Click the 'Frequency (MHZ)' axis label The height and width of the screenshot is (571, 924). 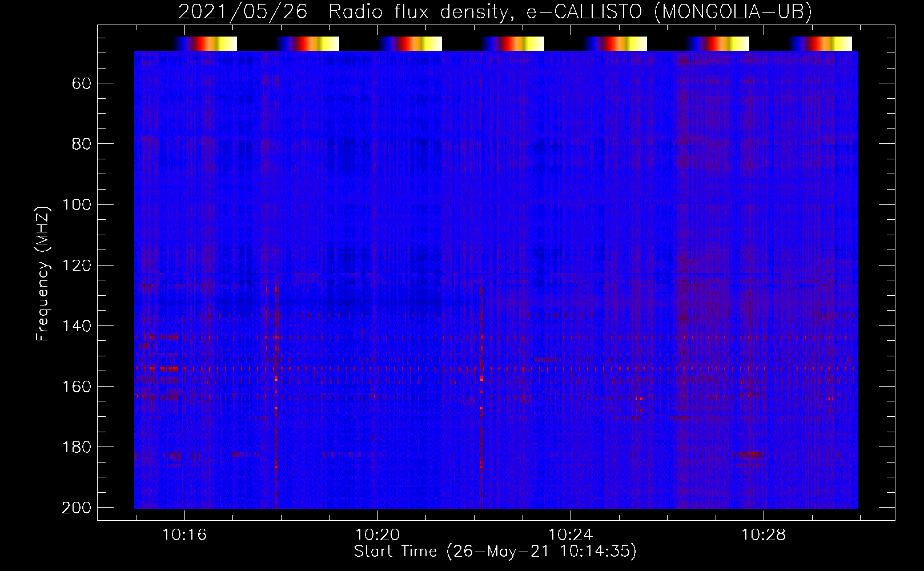coord(43,274)
